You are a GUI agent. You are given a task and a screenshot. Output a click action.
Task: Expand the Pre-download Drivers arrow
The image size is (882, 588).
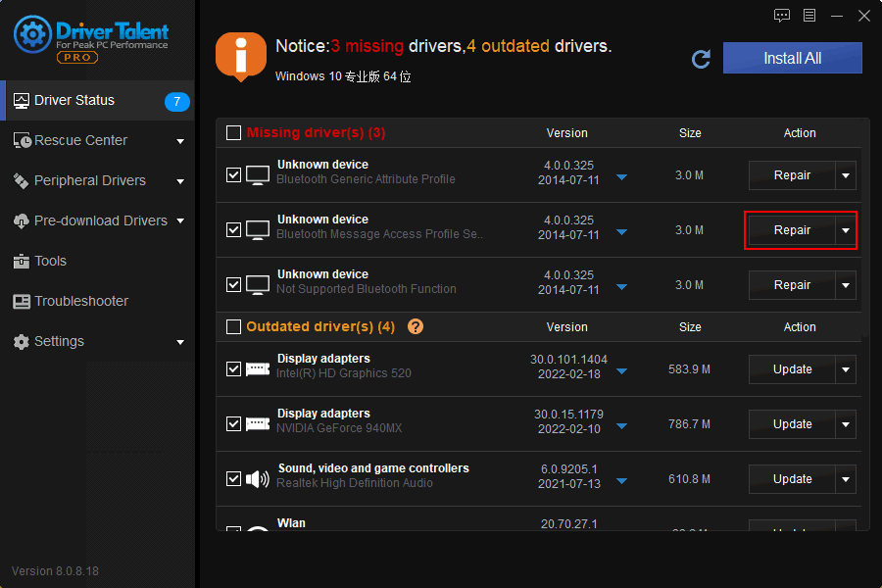pos(180,221)
